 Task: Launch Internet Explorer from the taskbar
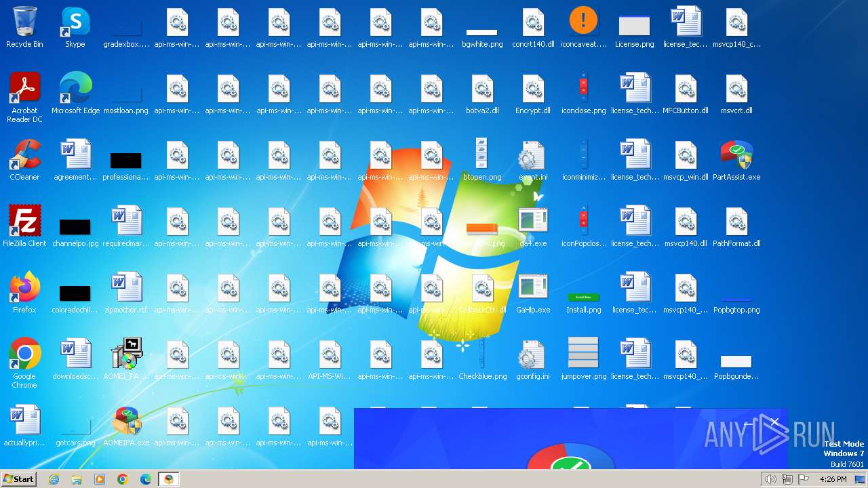[54, 479]
